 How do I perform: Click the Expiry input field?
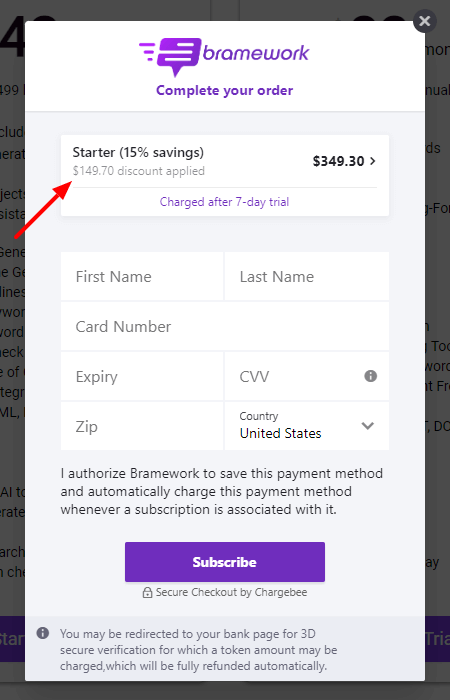[x=142, y=376]
